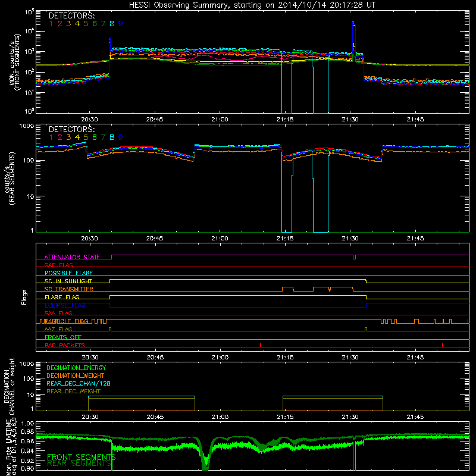The image size is (476, 476).
Task: Click the REAR_DEC_WEIGHT legend entry
Action: pyautogui.click(x=73, y=392)
